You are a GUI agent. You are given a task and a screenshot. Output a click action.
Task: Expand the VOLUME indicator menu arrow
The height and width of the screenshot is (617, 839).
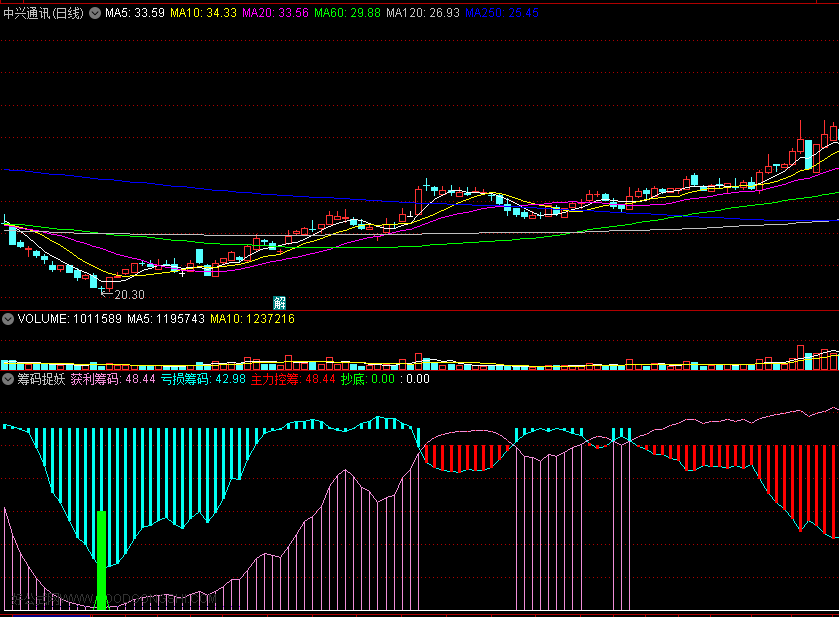8,319
